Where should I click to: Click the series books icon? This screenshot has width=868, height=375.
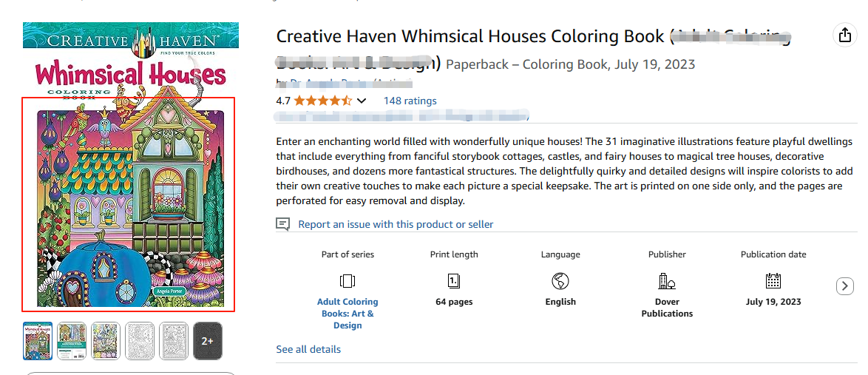pos(347,281)
